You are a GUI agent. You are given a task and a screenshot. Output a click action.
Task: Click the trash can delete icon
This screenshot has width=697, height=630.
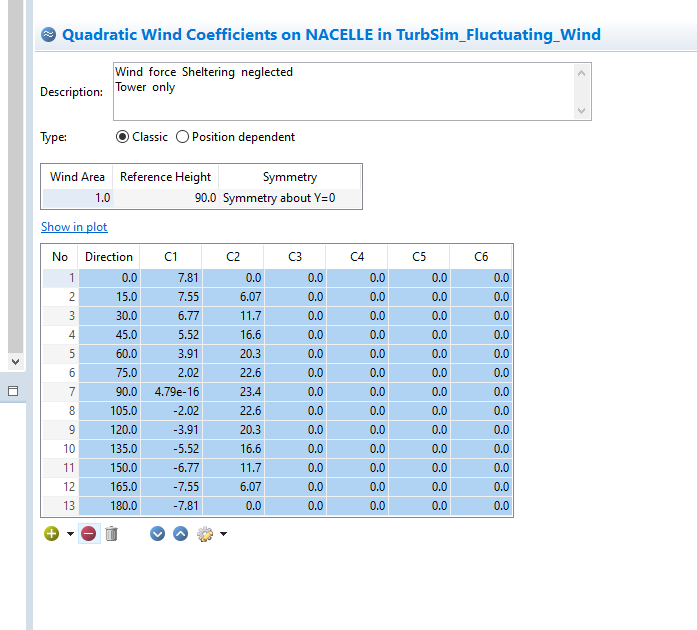click(x=111, y=534)
